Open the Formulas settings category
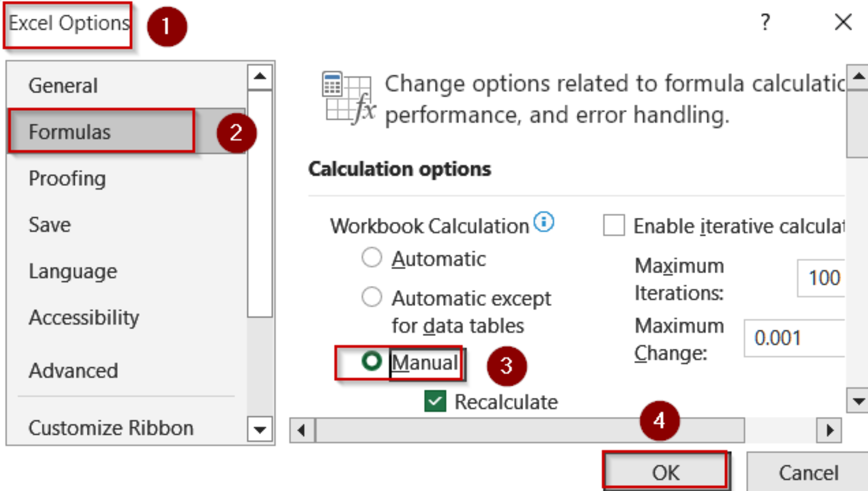Image resolution: width=868 pixels, height=491 pixels. click(71, 132)
